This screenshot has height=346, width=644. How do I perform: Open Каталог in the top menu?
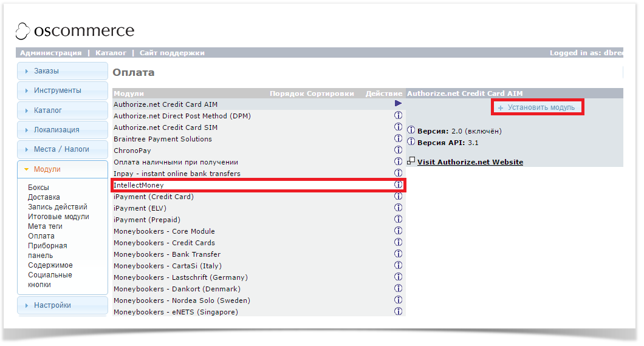click(x=111, y=53)
